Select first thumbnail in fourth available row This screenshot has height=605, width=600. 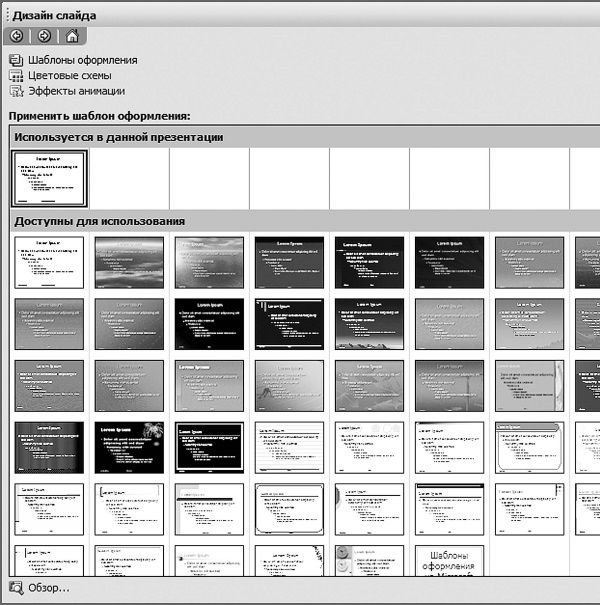(49, 447)
